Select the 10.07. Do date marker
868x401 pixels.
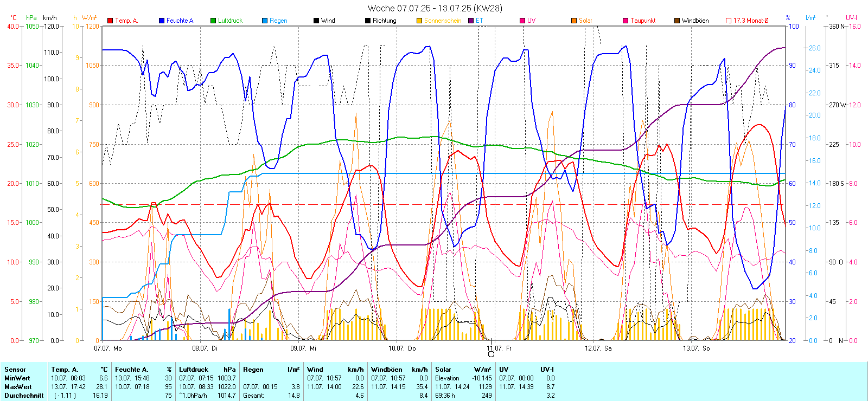tap(402, 348)
